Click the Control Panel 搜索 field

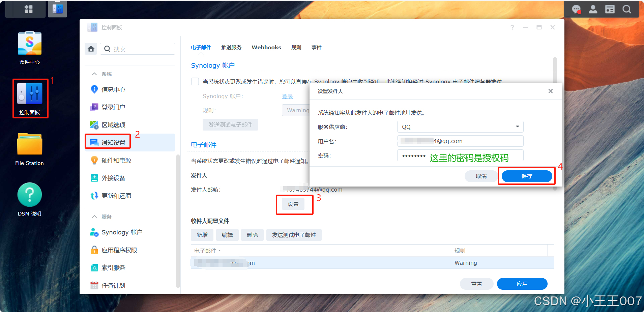click(138, 49)
